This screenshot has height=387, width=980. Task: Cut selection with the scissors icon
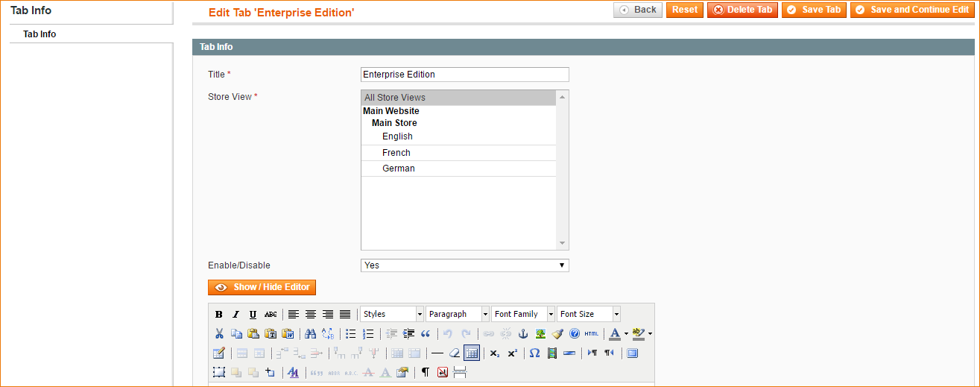tap(219, 334)
